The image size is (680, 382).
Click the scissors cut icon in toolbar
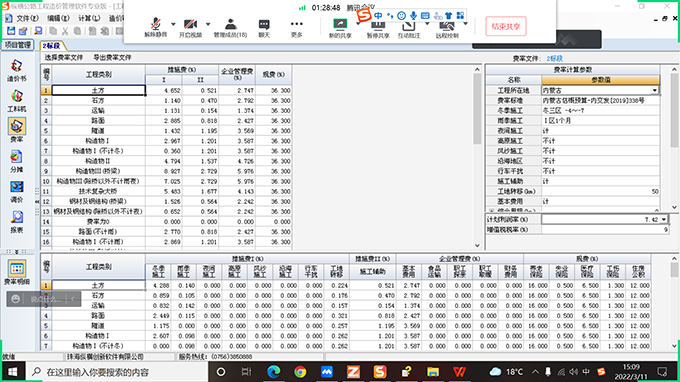click(65, 31)
